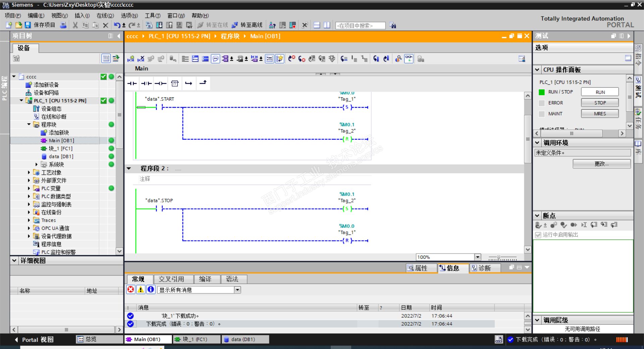Toggle network comments speech-bubble icon
The width and height of the screenshot is (644, 349).
click(x=215, y=59)
